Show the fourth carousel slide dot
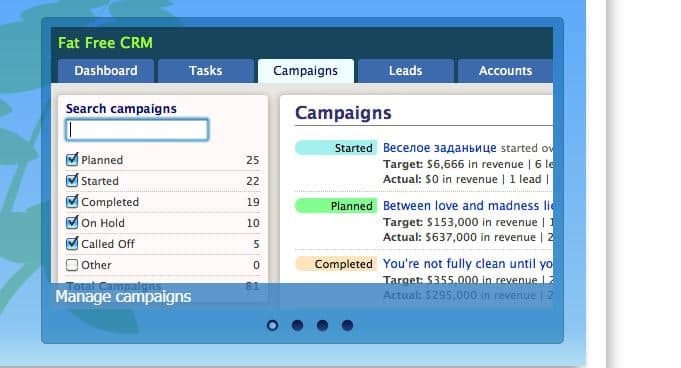 [x=347, y=325]
